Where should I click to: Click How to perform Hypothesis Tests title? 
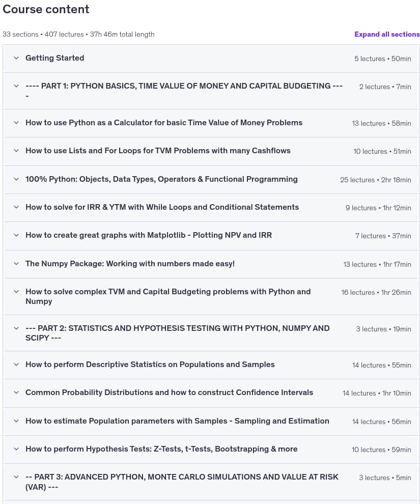click(161, 449)
